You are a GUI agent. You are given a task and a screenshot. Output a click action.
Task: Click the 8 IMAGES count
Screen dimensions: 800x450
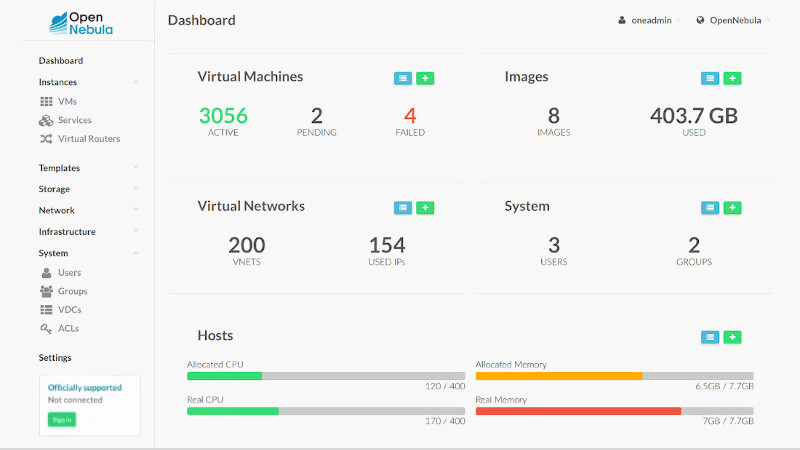pyautogui.click(x=554, y=121)
